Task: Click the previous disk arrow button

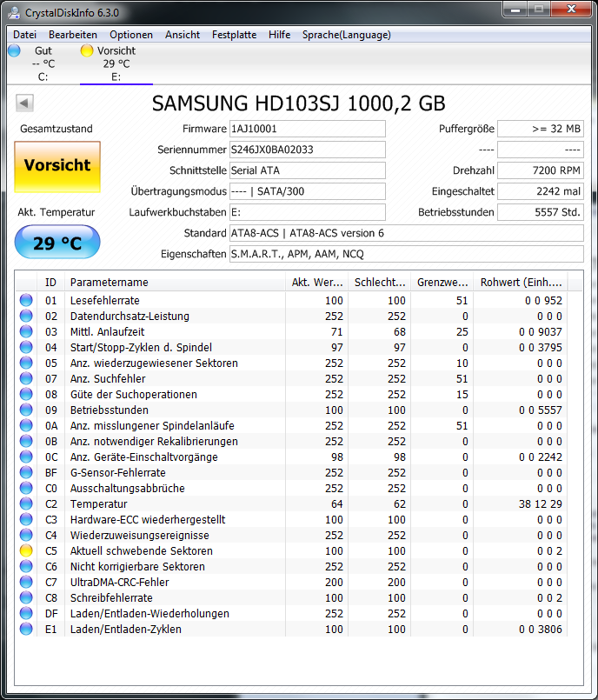Action: click(x=24, y=103)
